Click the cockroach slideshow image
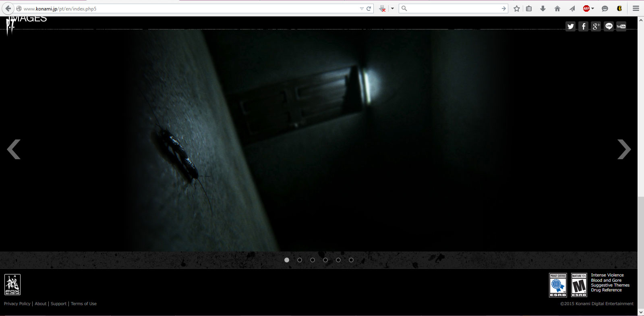644x316 pixels. (x=318, y=140)
